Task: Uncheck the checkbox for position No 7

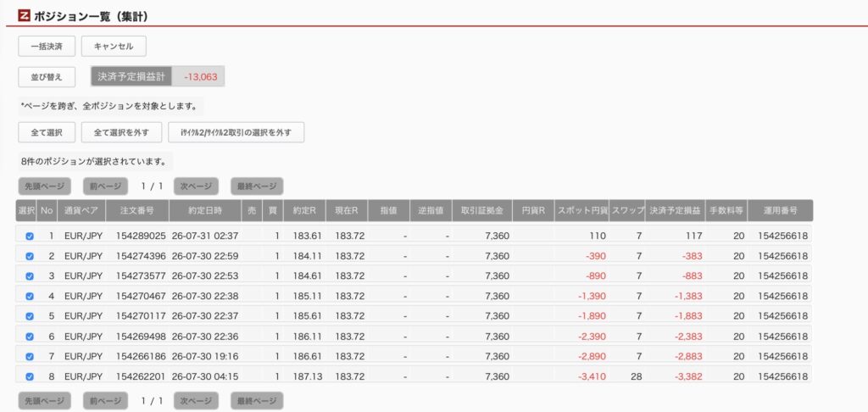Action: coord(30,356)
